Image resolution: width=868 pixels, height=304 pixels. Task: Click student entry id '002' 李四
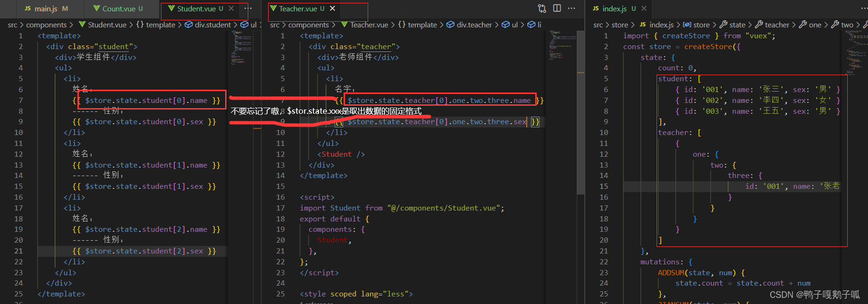[758, 101]
